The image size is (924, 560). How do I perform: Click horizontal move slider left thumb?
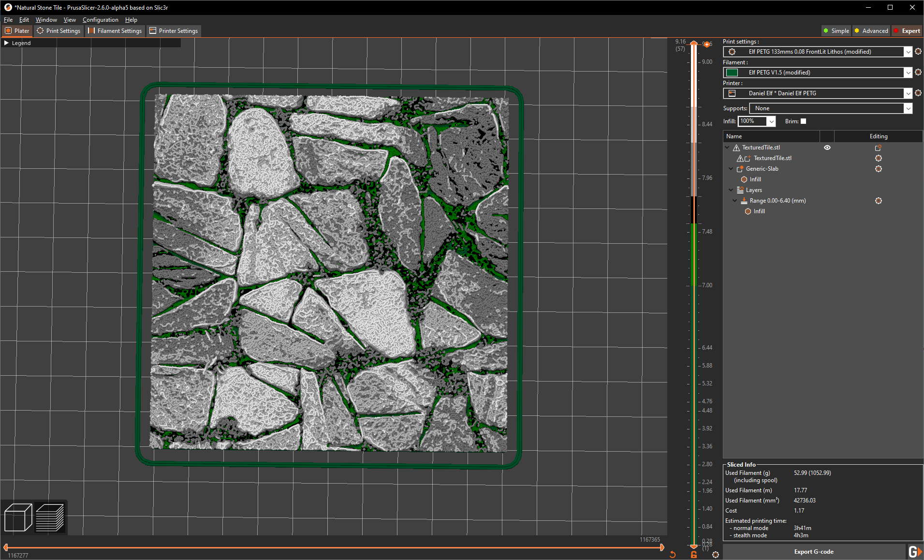(x=5, y=547)
